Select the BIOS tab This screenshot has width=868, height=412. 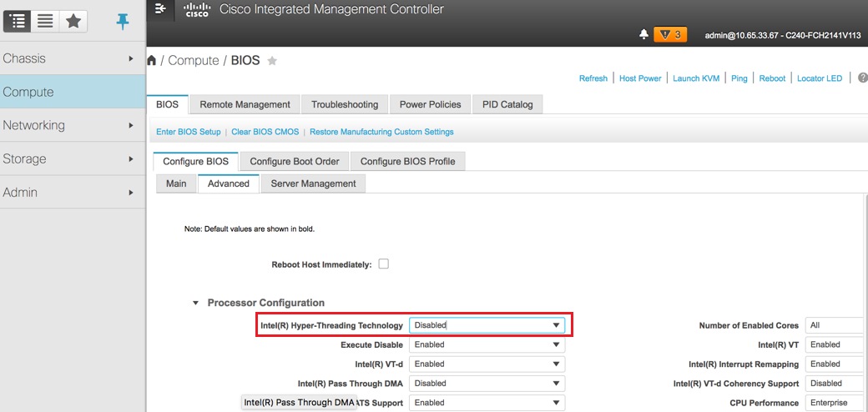(168, 104)
